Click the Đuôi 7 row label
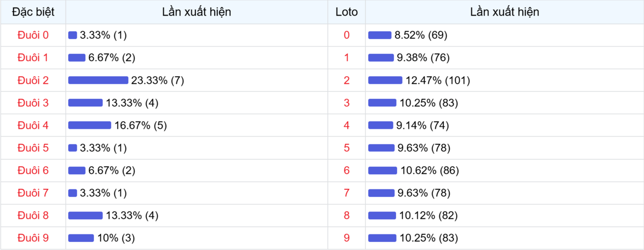 (x=33, y=193)
